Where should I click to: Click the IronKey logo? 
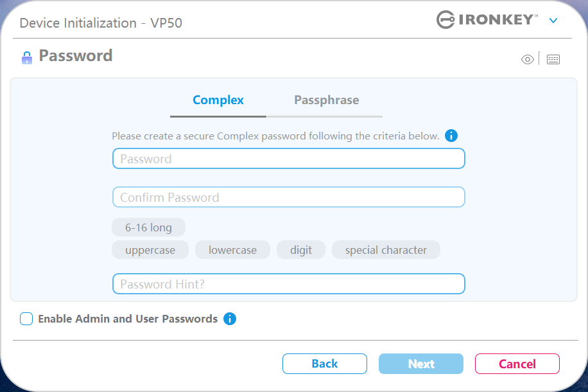(x=487, y=20)
